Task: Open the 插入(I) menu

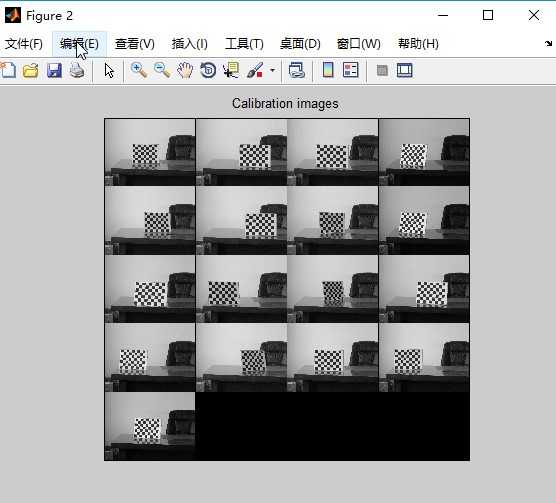Action: pos(190,44)
